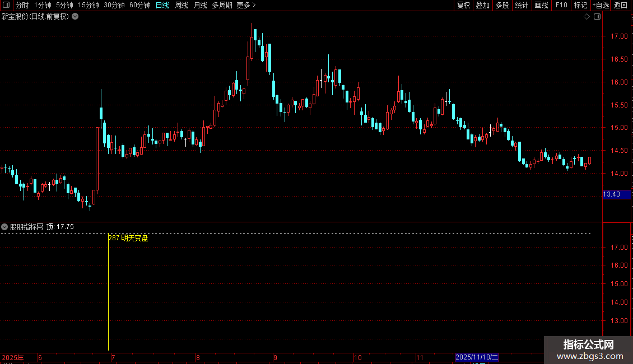This screenshot has height=364, width=633.
Task: Switch to 日线 daily chart
Action: coord(162,5)
